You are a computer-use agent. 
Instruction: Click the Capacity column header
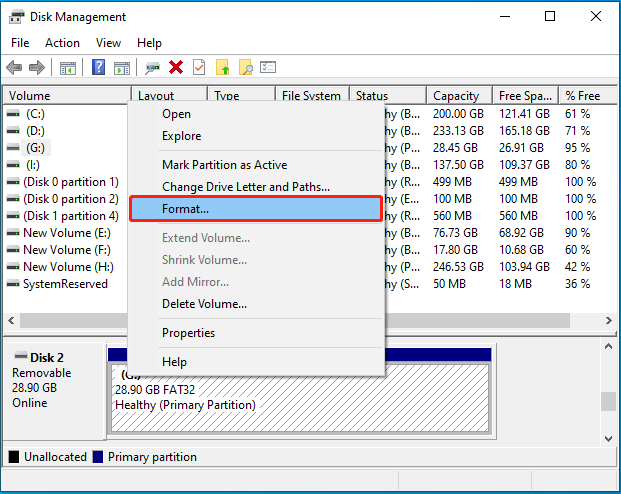coord(456,96)
